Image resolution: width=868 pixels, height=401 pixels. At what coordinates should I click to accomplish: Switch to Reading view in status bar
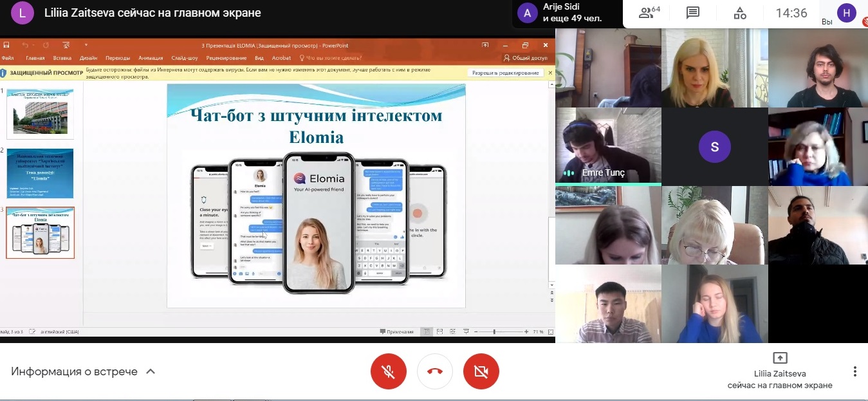[453, 331]
